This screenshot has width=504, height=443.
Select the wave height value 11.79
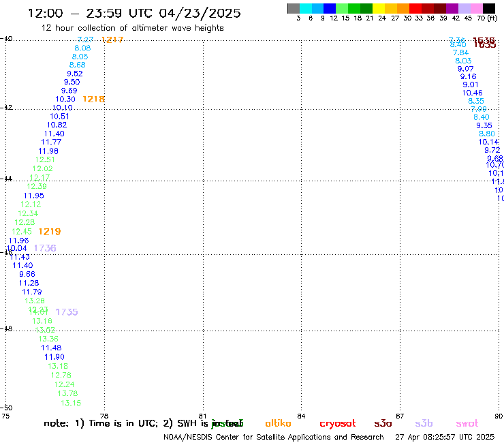32,292
